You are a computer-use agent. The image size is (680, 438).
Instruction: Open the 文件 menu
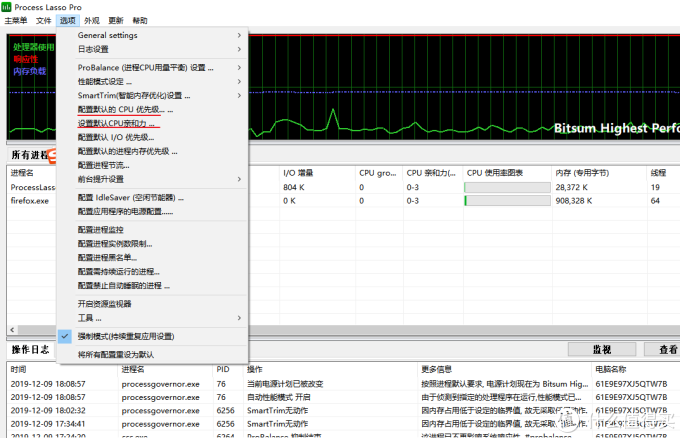coord(43,20)
